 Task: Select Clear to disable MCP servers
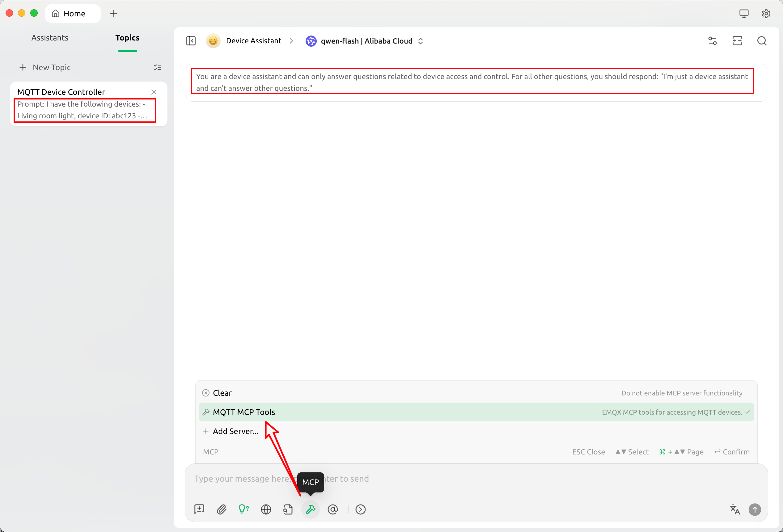(222, 393)
